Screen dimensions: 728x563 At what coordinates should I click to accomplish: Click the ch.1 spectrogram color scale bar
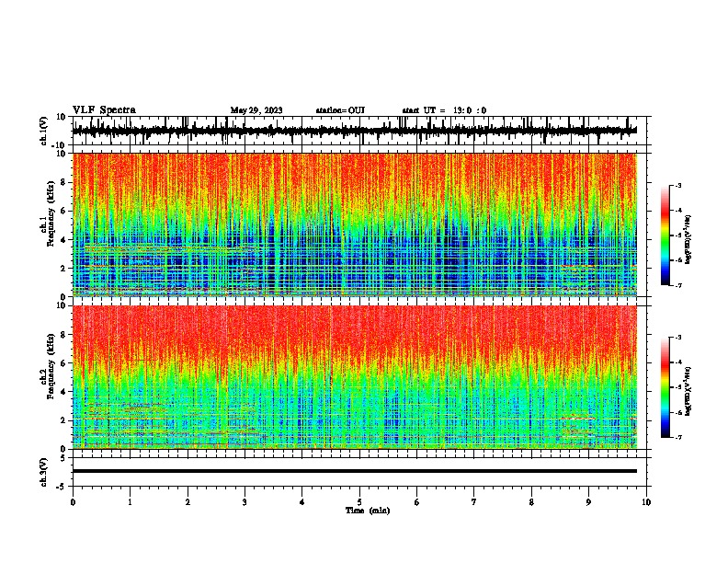[665, 236]
